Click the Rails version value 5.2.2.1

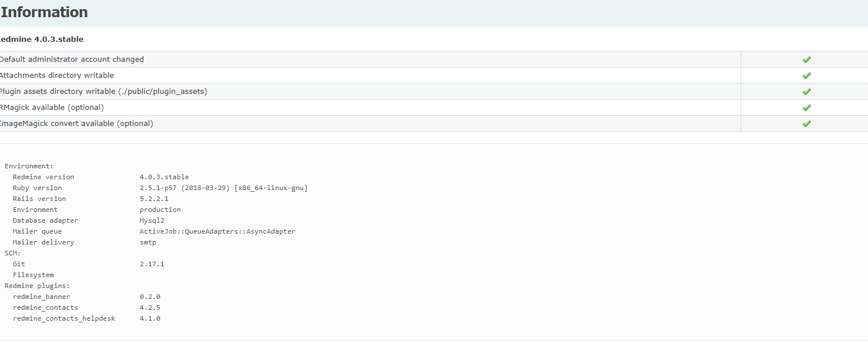154,199
